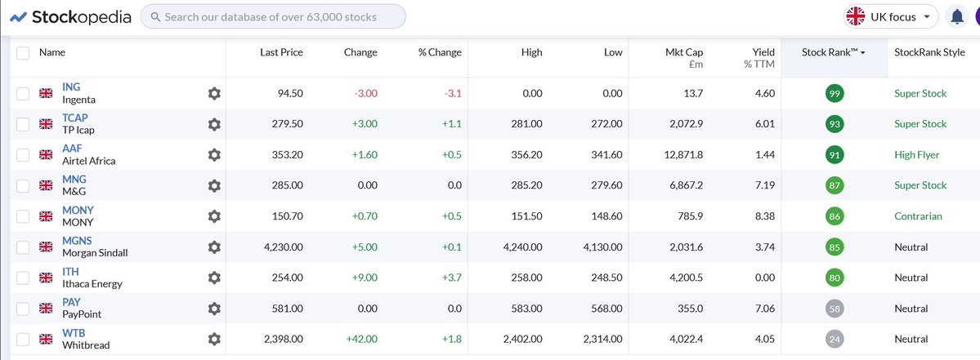
Task: Open settings gear for Whitbread row
Action: point(214,340)
